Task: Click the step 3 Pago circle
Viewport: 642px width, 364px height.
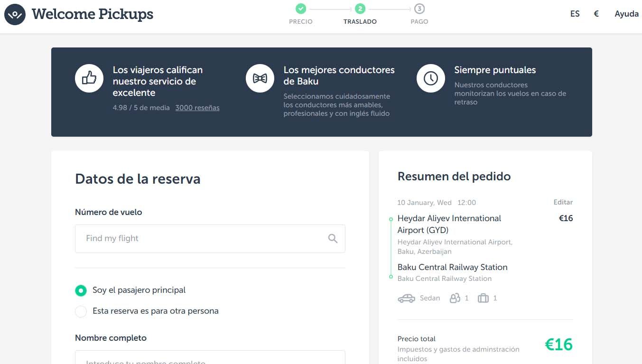Action: click(419, 9)
